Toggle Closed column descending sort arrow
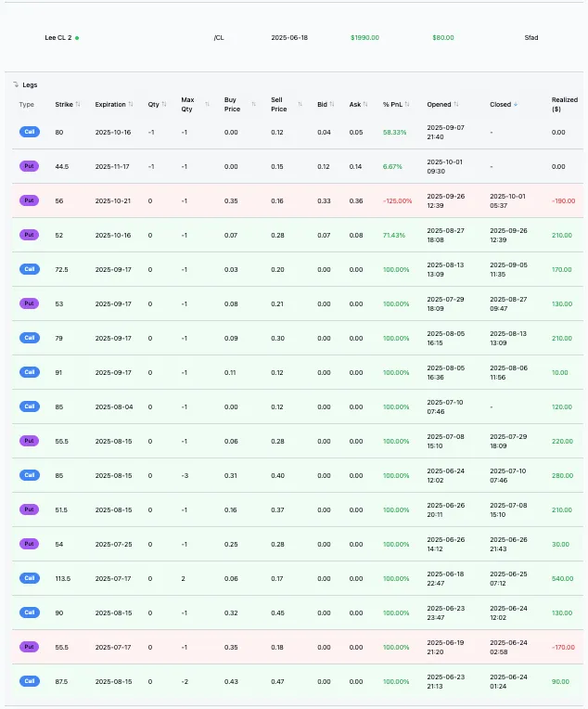 [x=516, y=105]
